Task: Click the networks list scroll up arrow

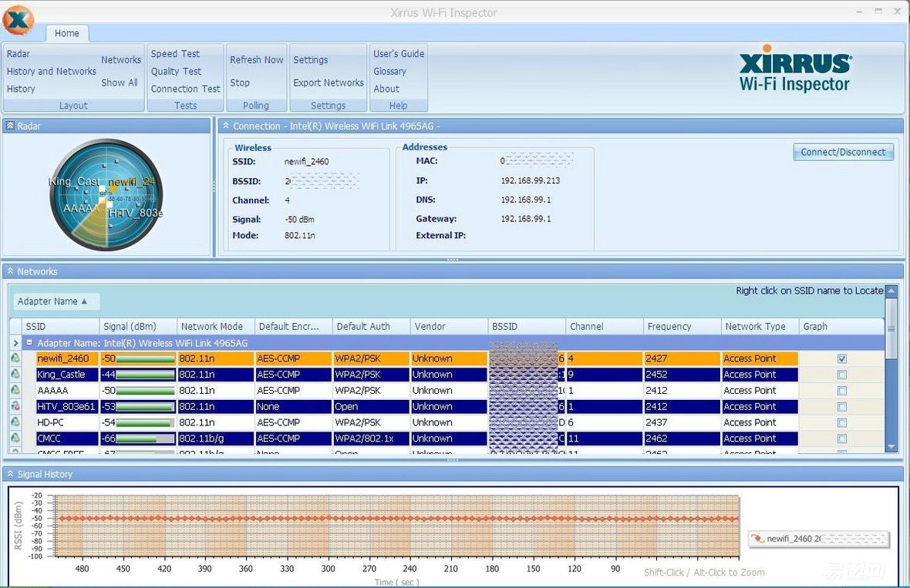Action: 891,291
